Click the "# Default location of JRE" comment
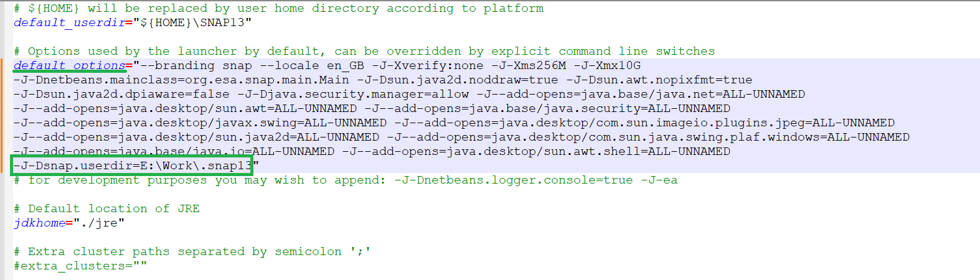Viewport: 980px width, 280px height. tap(106, 208)
